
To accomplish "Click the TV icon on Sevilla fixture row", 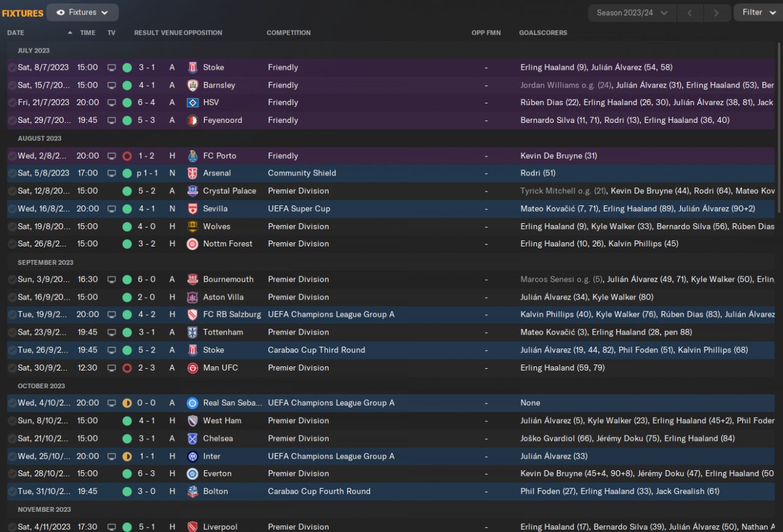I will 111,209.
